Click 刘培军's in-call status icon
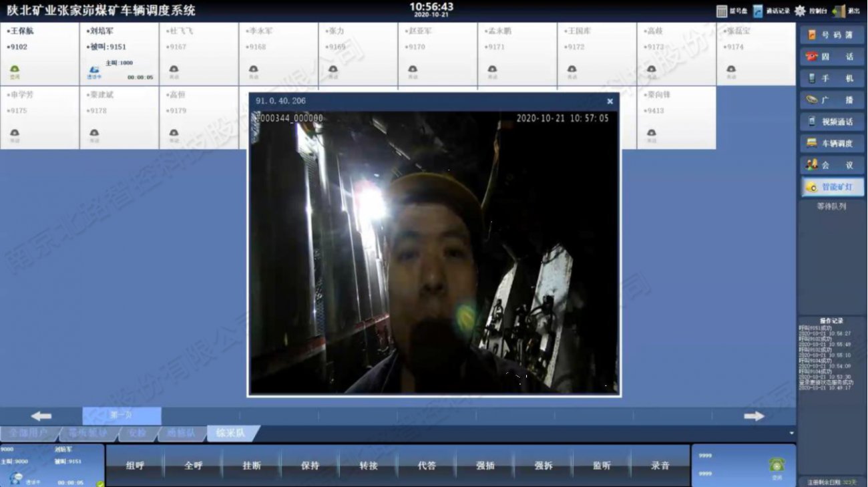This screenshot has width=868, height=487. (x=94, y=71)
